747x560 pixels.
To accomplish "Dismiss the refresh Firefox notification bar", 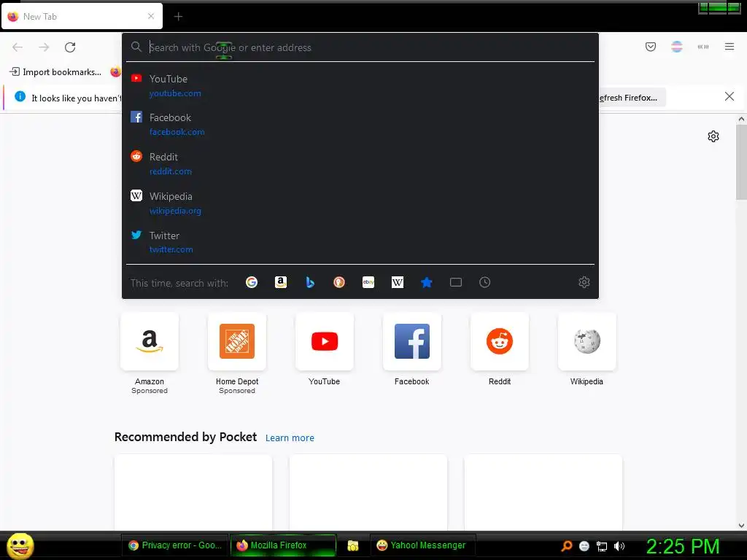I will [x=729, y=97].
